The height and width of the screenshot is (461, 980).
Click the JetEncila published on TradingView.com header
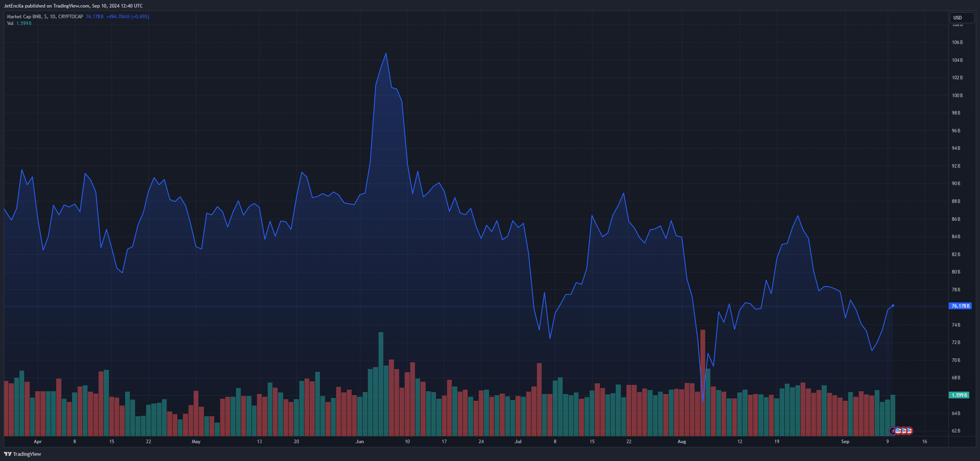click(x=73, y=6)
